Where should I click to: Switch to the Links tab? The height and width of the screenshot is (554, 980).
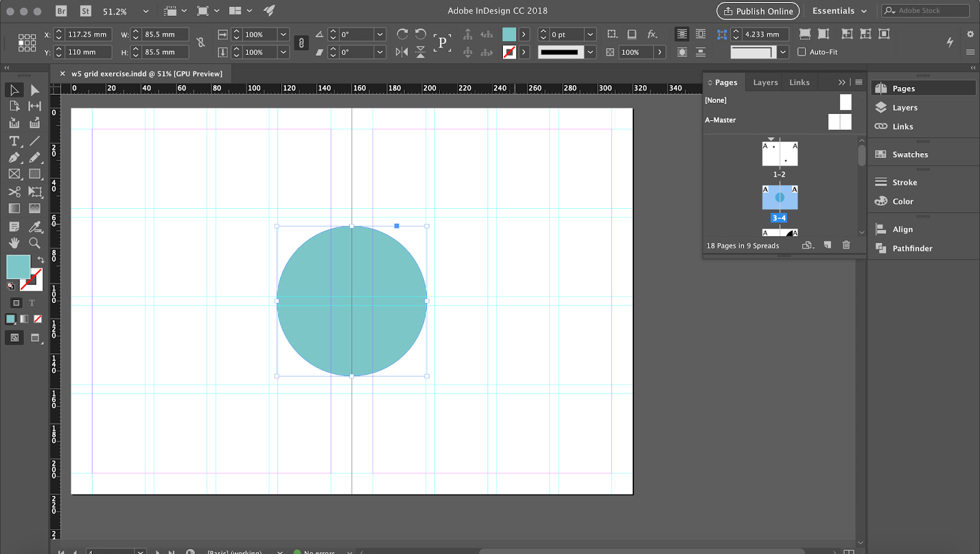tap(799, 82)
